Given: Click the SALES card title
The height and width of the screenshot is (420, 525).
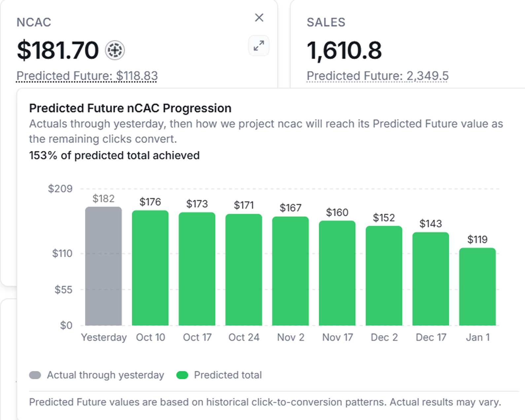Looking at the screenshot, I should [326, 22].
